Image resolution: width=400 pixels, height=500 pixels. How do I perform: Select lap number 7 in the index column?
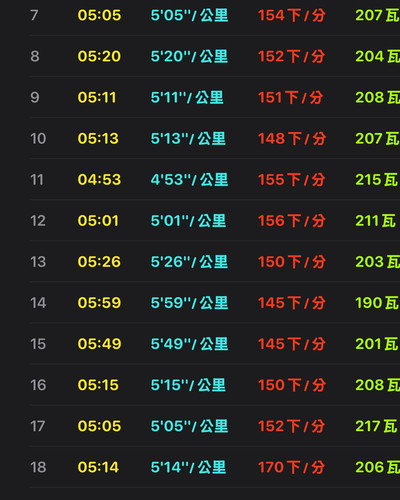(x=34, y=15)
